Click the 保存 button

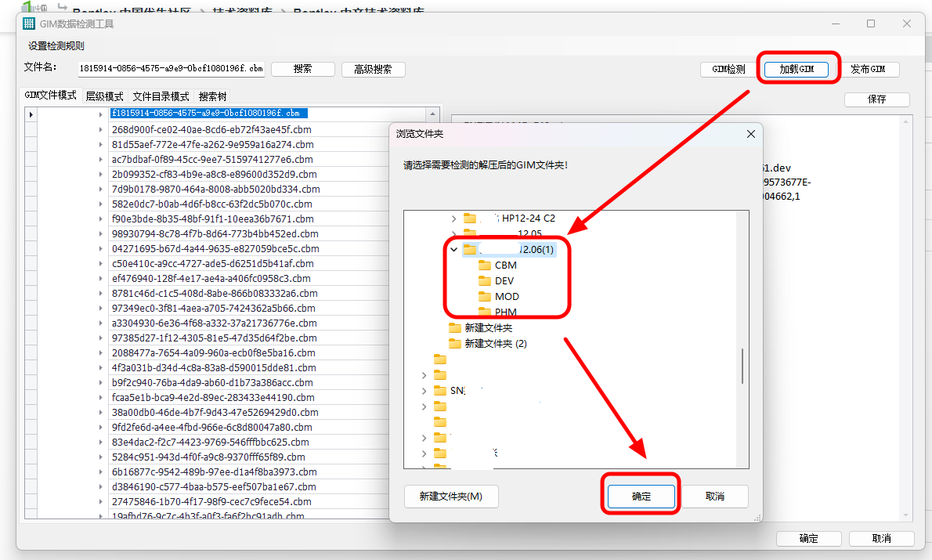(876, 99)
